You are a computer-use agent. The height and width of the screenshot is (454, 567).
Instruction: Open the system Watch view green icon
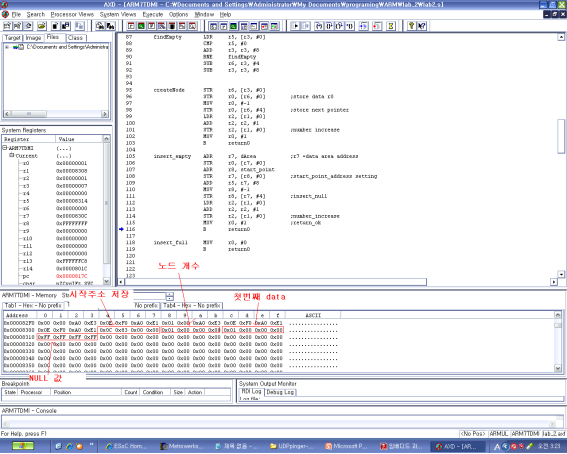pos(234,26)
